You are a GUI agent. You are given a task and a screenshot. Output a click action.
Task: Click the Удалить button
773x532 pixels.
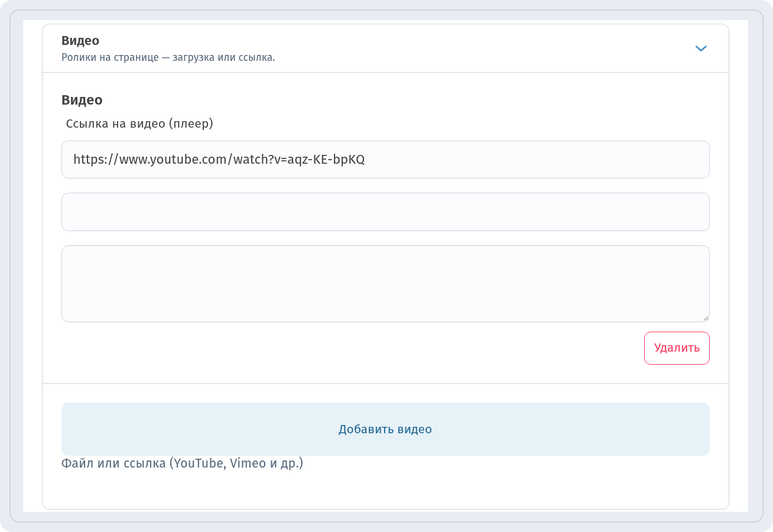tap(677, 348)
